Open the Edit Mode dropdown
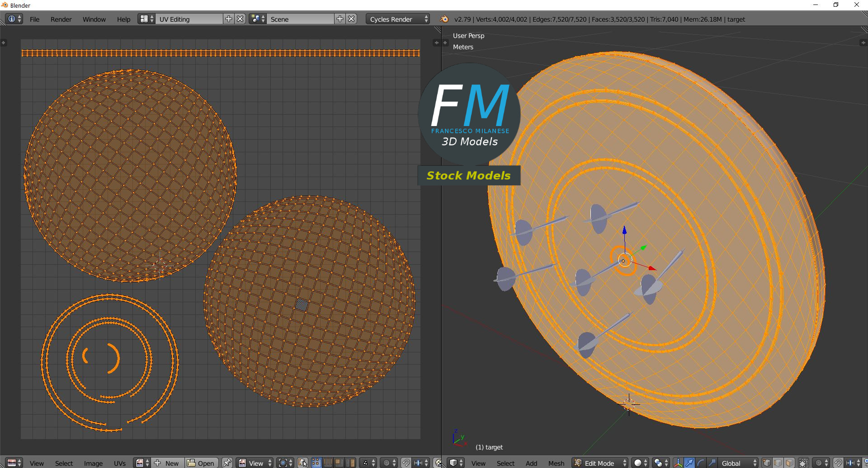This screenshot has width=868, height=468. click(x=600, y=463)
